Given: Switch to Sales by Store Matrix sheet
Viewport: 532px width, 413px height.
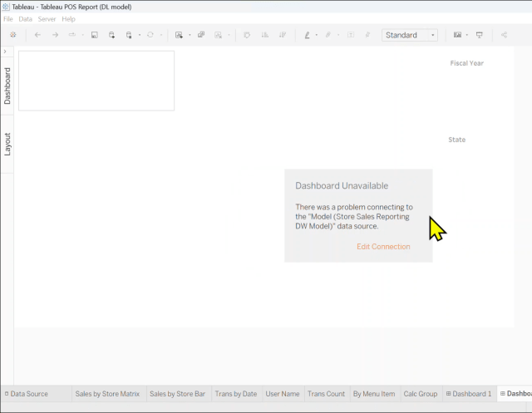Looking at the screenshot, I should click(x=107, y=394).
